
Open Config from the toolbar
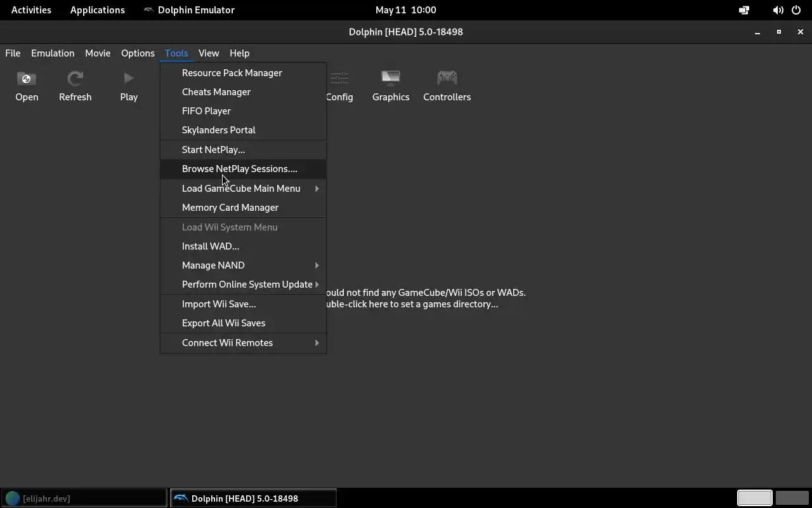tap(339, 86)
